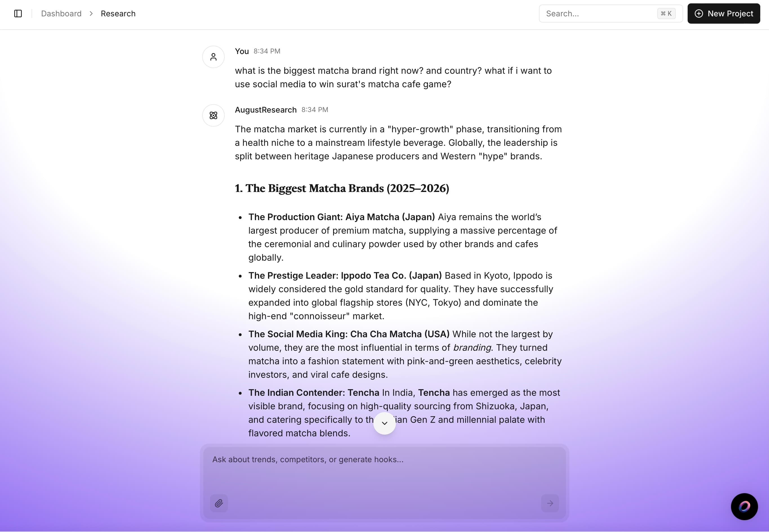Send message with arrow button
The height and width of the screenshot is (532, 769).
[550, 503]
